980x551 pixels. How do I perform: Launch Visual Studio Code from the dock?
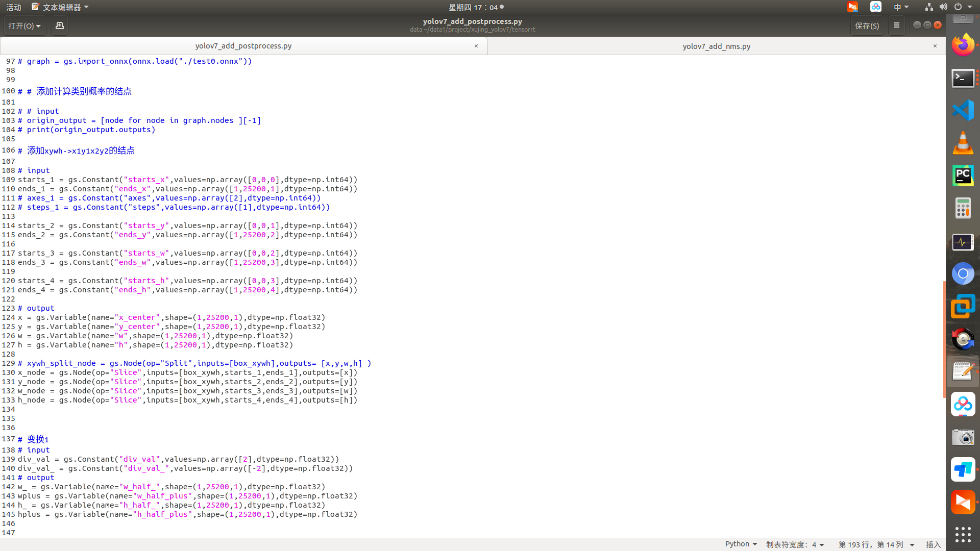(963, 110)
